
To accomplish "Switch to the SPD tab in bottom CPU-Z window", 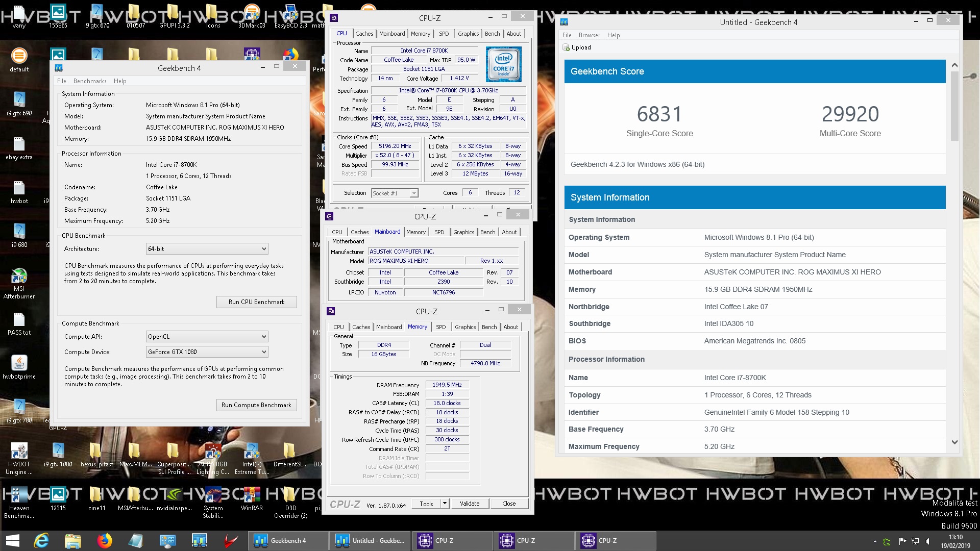I will [441, 327].
